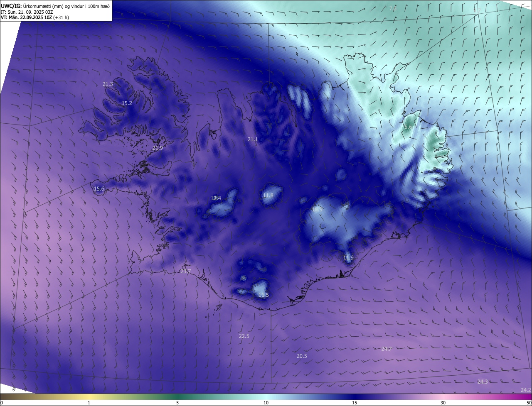This screenshot has width=532, height=406.
Task: Click the map value 5.6
Action: click(x=408, y=127)
